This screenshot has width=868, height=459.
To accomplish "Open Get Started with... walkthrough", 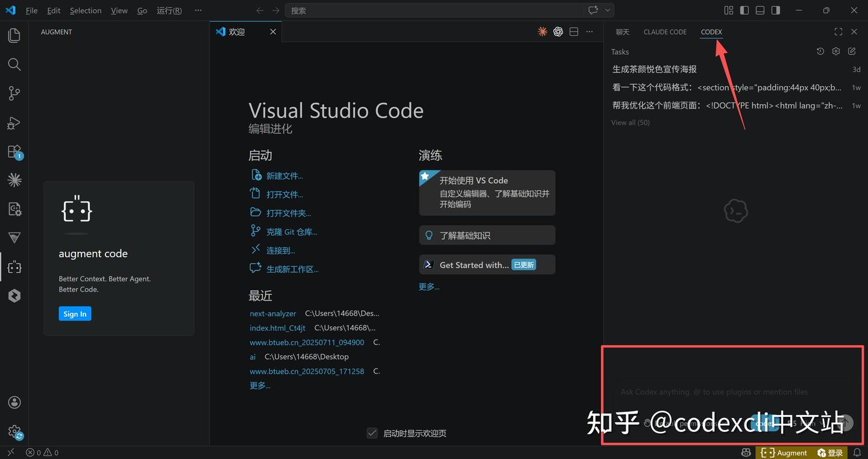I will coord(487,265).
